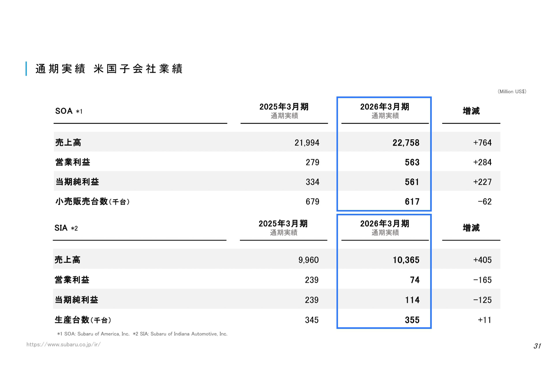Open the https://www.subaru.co.jp/ir/ URL
The image size is (554, 392).
(63, 344)
